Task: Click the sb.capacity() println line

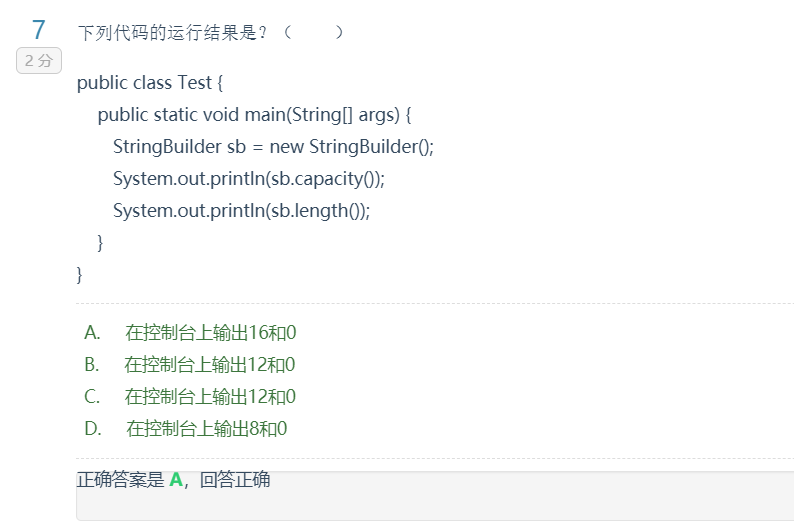Action: tap(248, 179)
